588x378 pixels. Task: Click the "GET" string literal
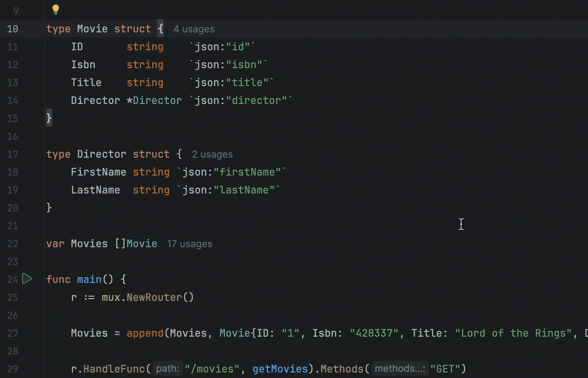445,369
